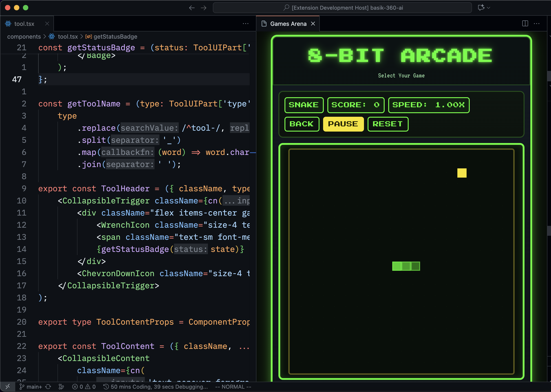
Task: Open the git graph status bar icon
Action: coord(61,387)
